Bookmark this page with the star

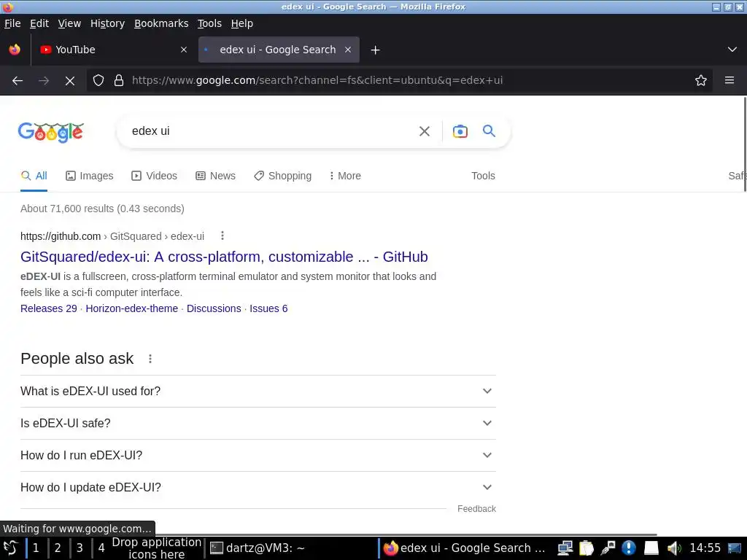701,80
